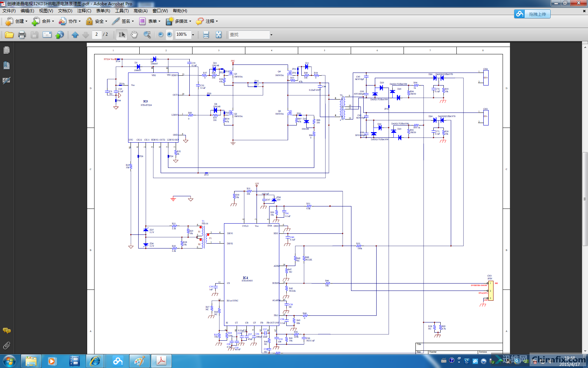588x368 pixels.
Task: Expand the Multimedia (多媒体) dropdown arrow
Action: coord(190,21)
